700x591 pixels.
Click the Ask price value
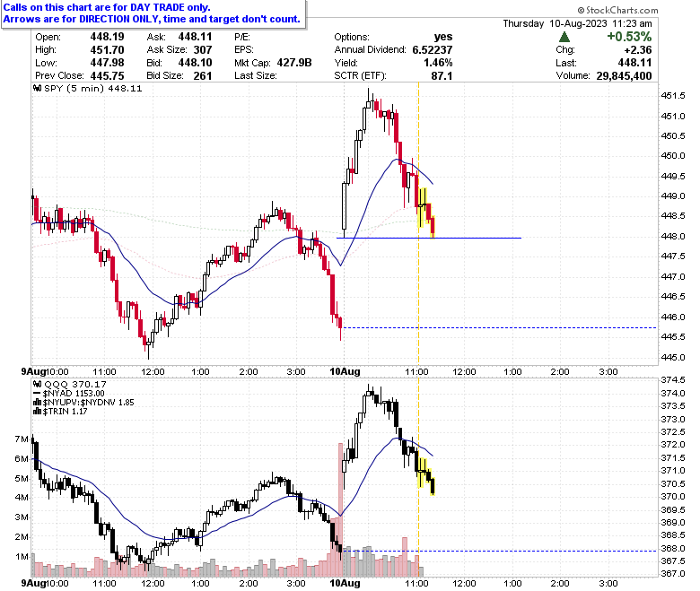pos(195,37)
